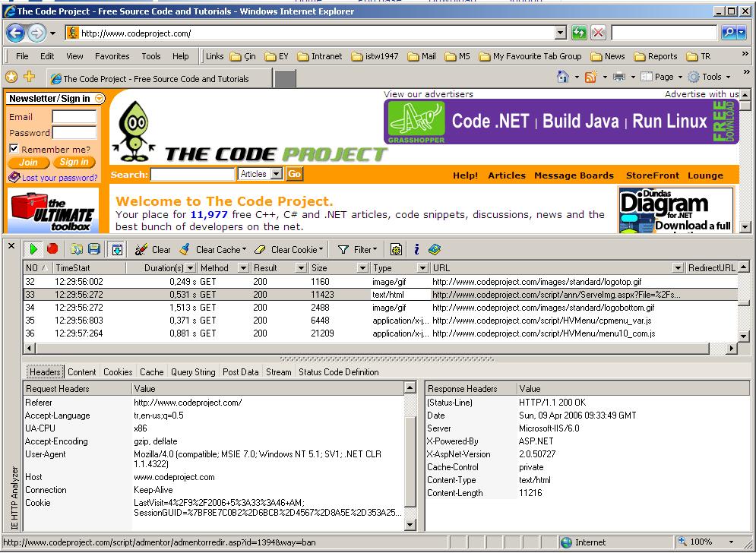
Task: Open the Clear Cache dropdown
Action: (213, 249)
